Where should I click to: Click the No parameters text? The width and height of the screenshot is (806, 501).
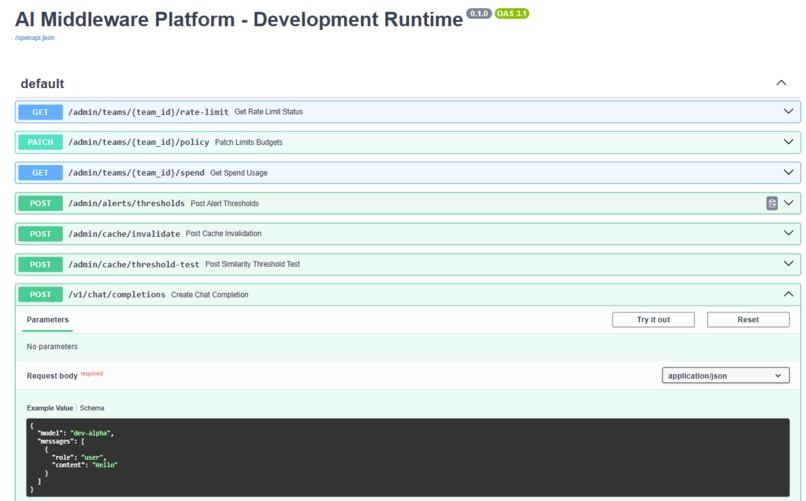(52, 346)
